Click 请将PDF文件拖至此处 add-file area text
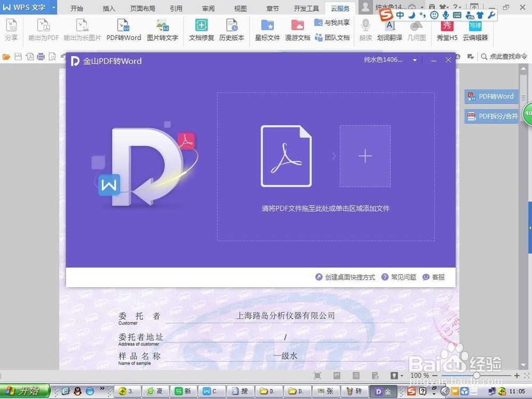Screen dimensions: 532x399 point(326,209)
